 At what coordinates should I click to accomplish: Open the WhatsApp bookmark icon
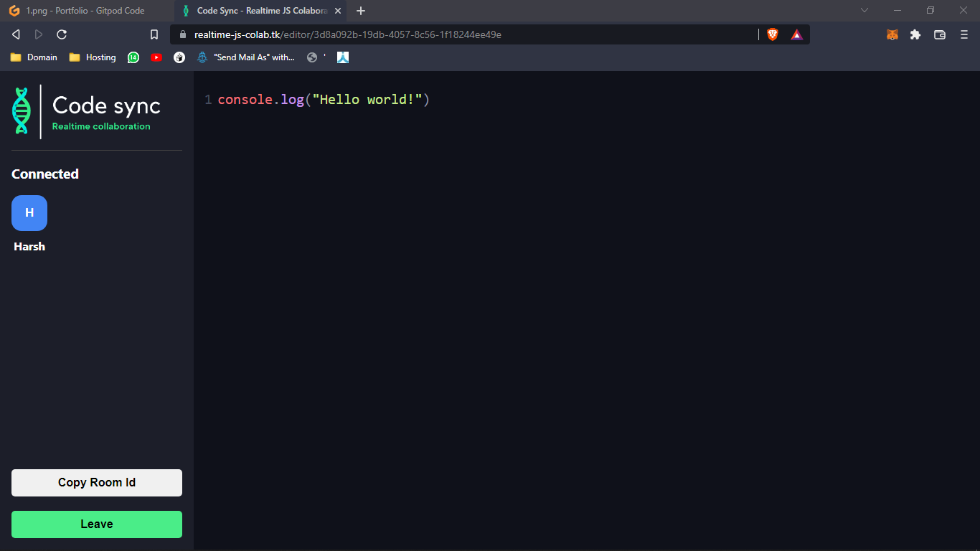pos(133,57)
